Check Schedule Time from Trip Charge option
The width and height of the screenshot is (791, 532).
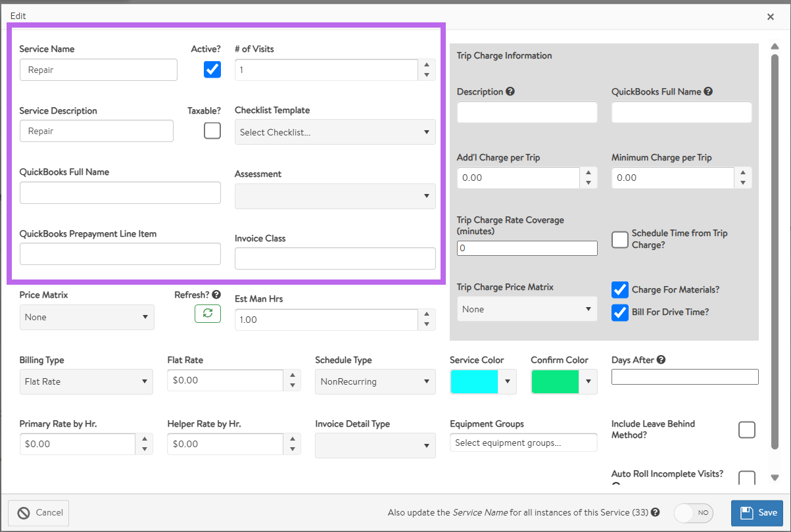click(x=620, y=239)
